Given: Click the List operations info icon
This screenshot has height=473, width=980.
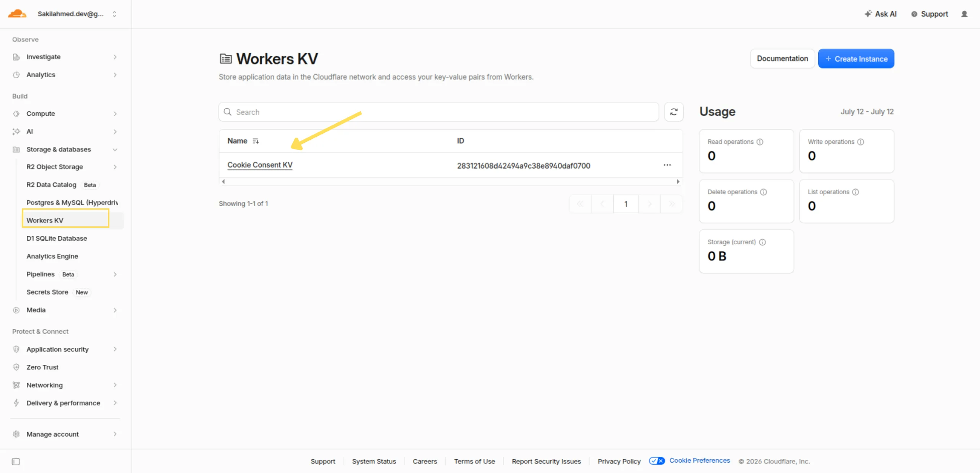Looking at the screenshot, I should [855, 192].
